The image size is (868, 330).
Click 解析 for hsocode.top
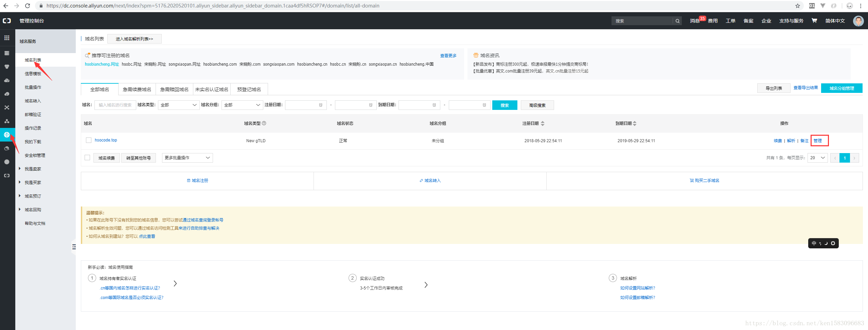pos(791,141)
